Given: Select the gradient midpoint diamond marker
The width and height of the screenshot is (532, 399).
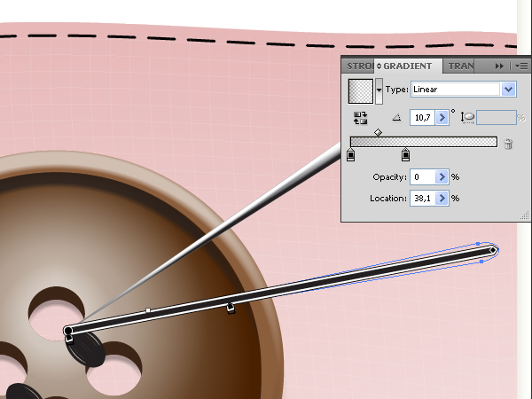Looking at the screenshot, I should (x=378, y=132).
